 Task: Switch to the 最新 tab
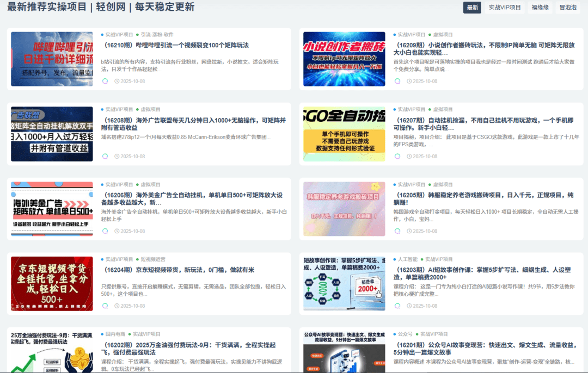point(472,8)
